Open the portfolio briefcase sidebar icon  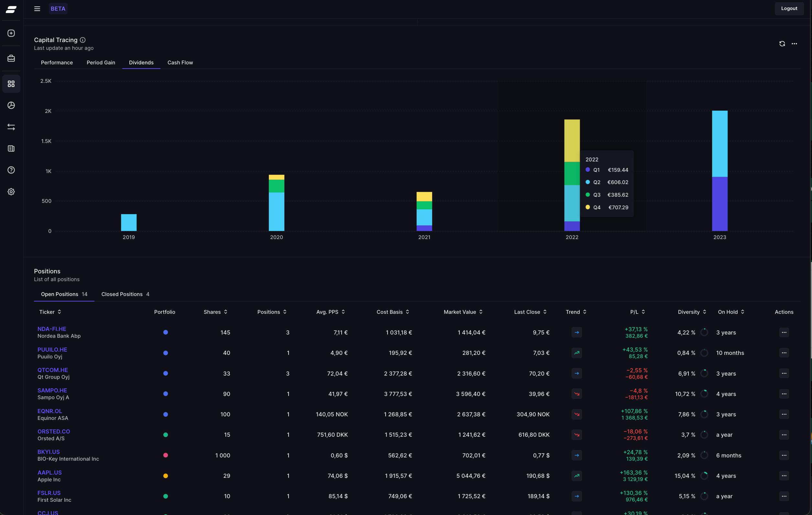11,58
